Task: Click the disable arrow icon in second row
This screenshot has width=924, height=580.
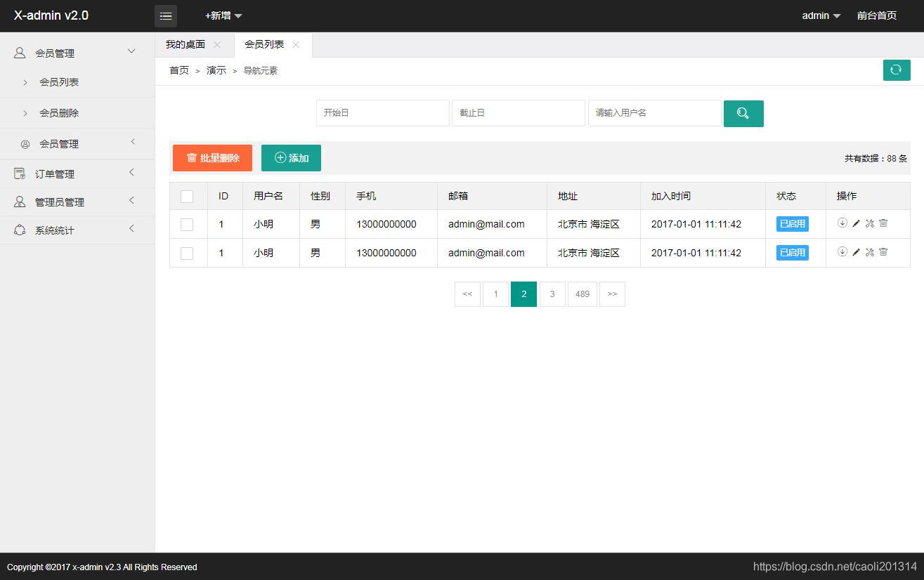Action: pyautogui.click(x=842, y=252)
